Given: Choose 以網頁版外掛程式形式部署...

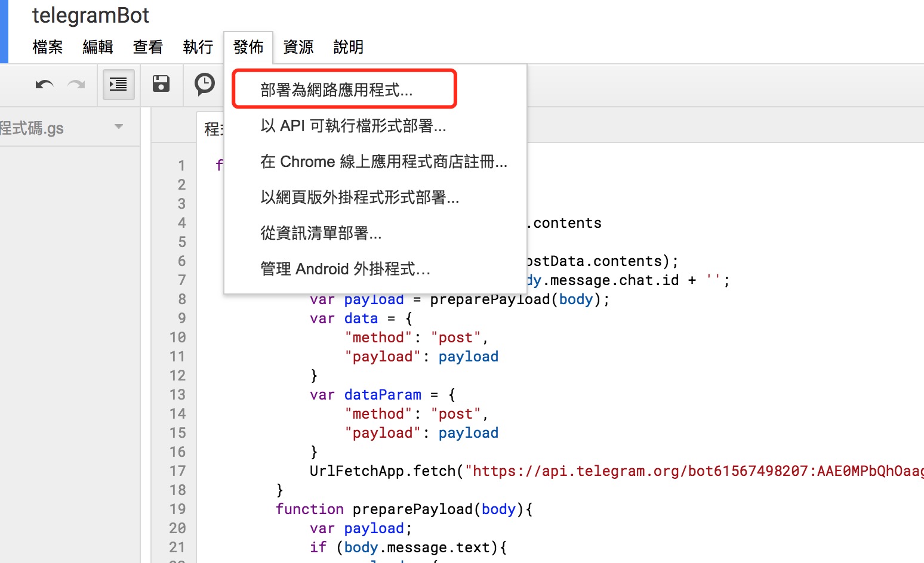Looking at the screenshot, I should [375, 197].
